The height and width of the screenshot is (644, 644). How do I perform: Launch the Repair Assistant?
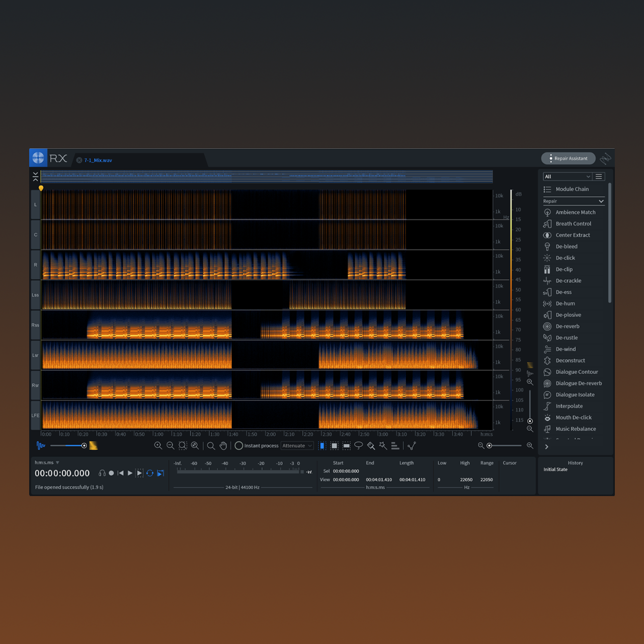click(x=568, y=158)
